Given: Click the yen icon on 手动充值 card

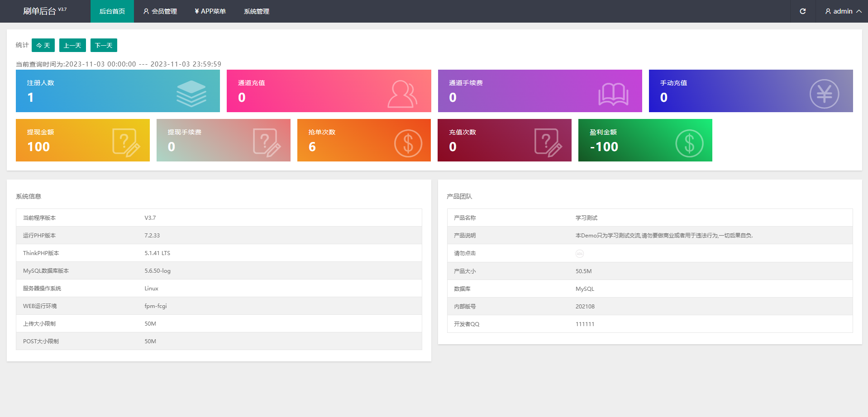Looking at the screenshot, I should (824, 94).
